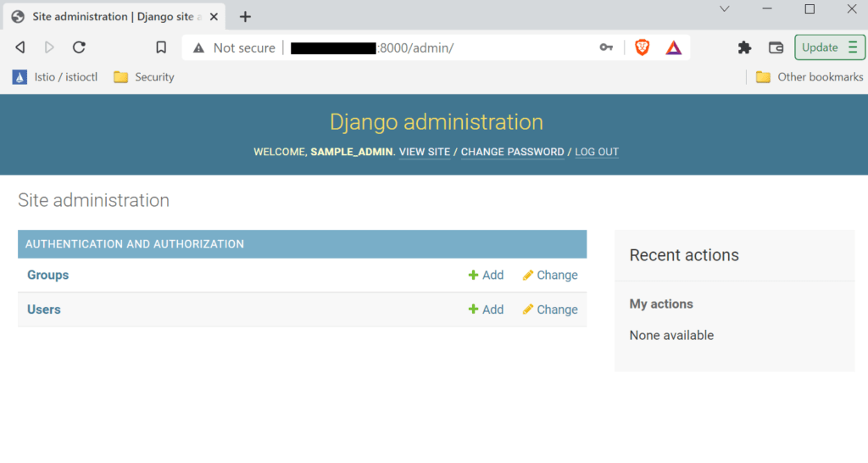Open the Authentication and Authorization section header
The image size is (868, 463).
click(135, 244)
